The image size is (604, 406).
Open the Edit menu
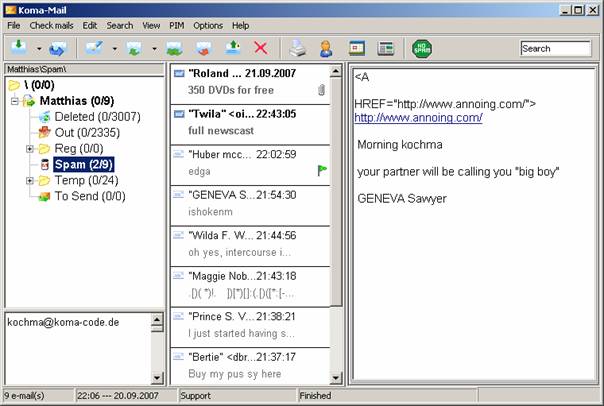(90, 25)
